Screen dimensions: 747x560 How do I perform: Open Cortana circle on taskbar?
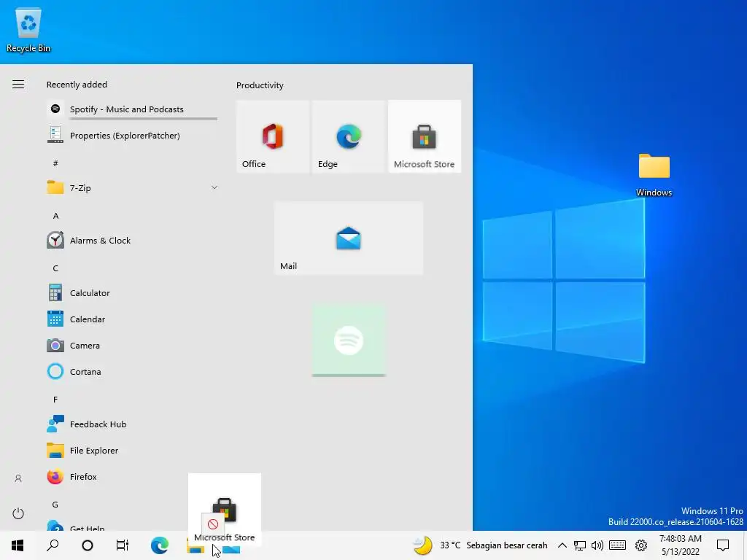[x=88, y=545]
